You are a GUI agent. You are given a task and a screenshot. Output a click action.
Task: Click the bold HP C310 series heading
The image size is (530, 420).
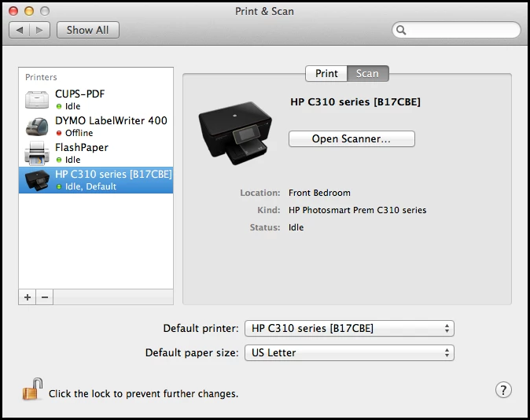point(355,101)
